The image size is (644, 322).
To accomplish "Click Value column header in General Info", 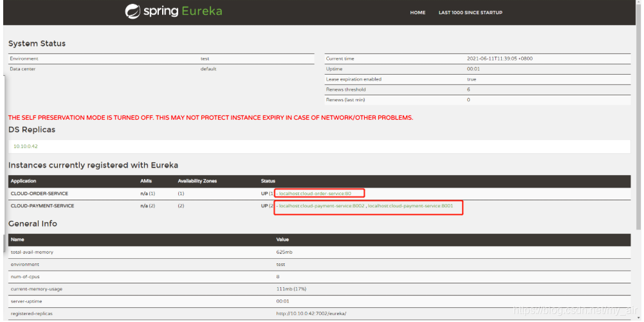I will click(282, 240).
